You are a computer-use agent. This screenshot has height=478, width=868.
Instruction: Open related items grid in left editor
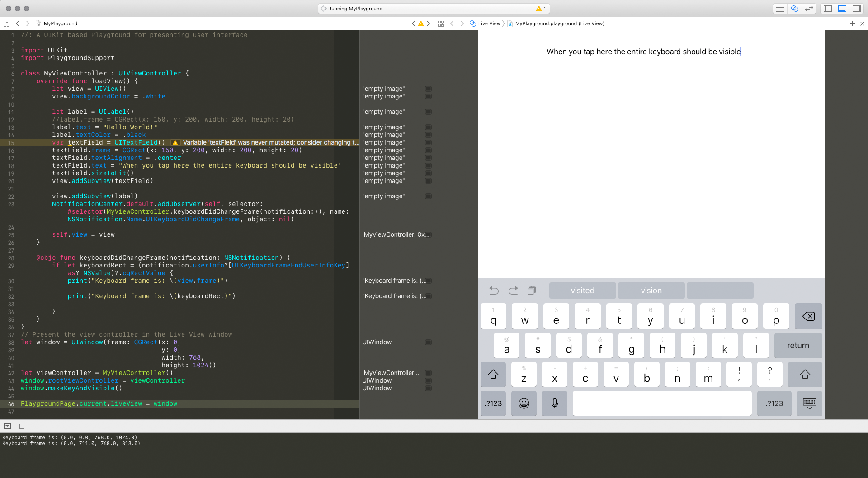coord(6,23)
